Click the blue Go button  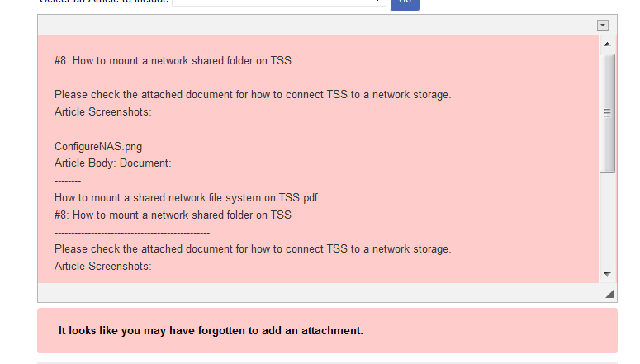click(x=405, y=3)
